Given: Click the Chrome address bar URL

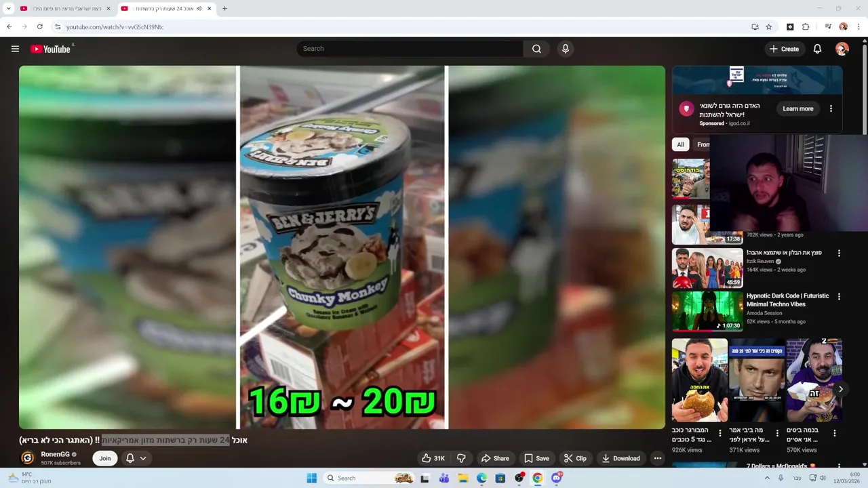Looking at the screenshot, I should (115, 27).
